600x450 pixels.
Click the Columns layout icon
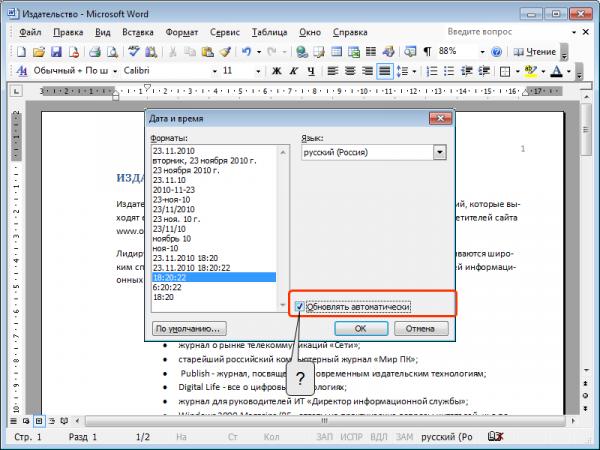(371, 52)
